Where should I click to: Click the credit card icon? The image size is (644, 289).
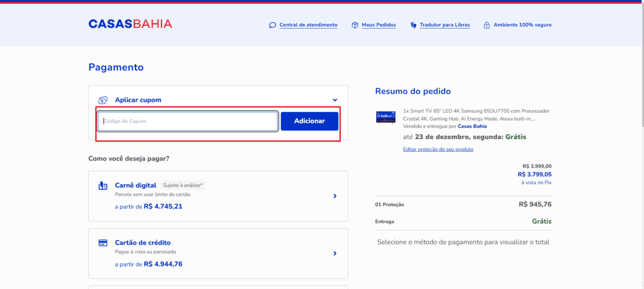pyautogui.click(x=103, y=243)
